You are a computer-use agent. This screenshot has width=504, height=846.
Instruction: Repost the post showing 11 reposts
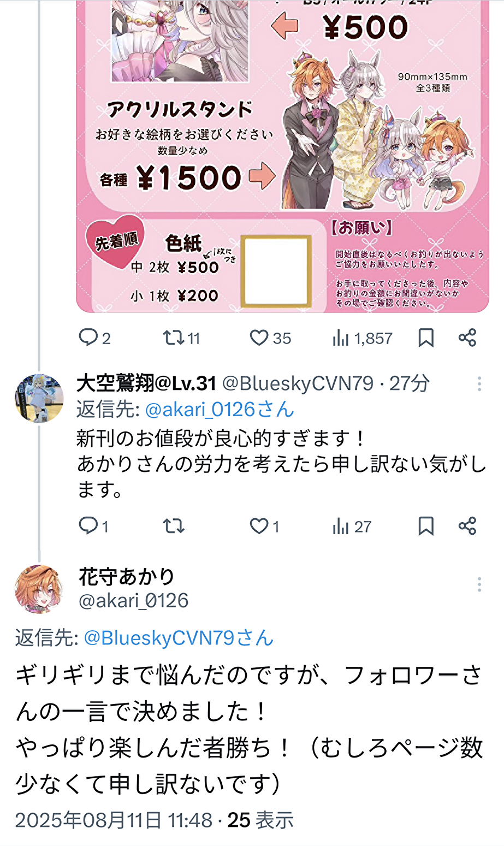tap(182, 338)
